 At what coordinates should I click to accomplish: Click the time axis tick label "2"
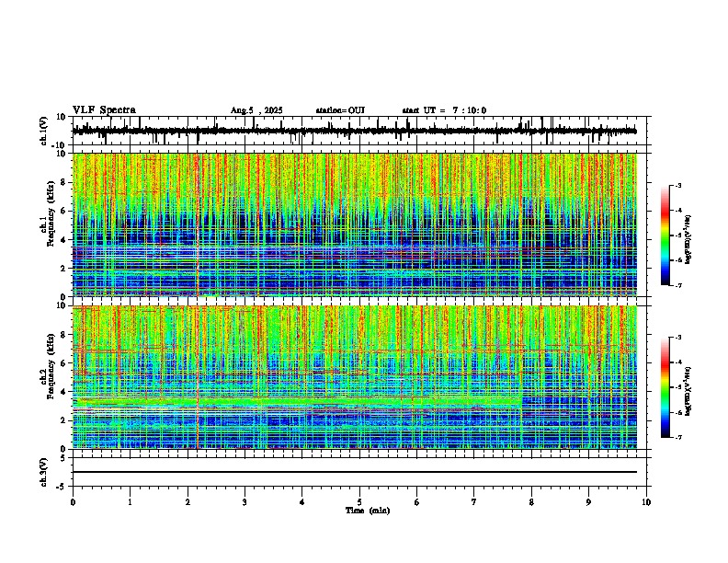[188, 502]
